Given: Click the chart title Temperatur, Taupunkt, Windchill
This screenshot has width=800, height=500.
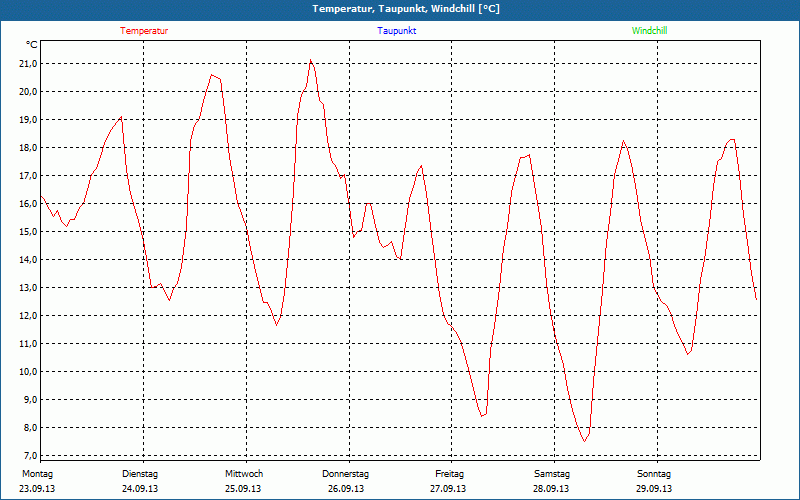Looking at the screenshot, I should tap(406, 9).
